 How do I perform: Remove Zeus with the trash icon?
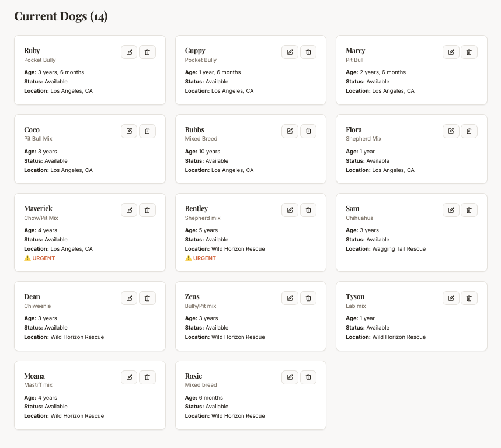[x=308, y=298]
